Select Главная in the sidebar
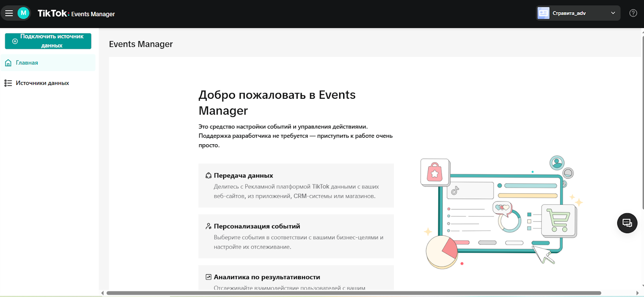This screenshot has width=644, height=297. [x=27, y=63]
